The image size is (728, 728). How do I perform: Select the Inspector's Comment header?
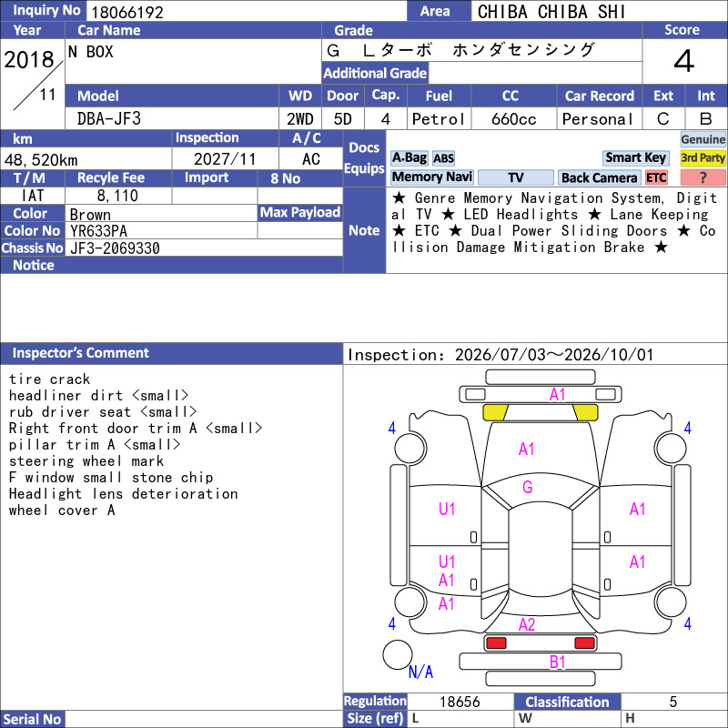coord(171,353)
